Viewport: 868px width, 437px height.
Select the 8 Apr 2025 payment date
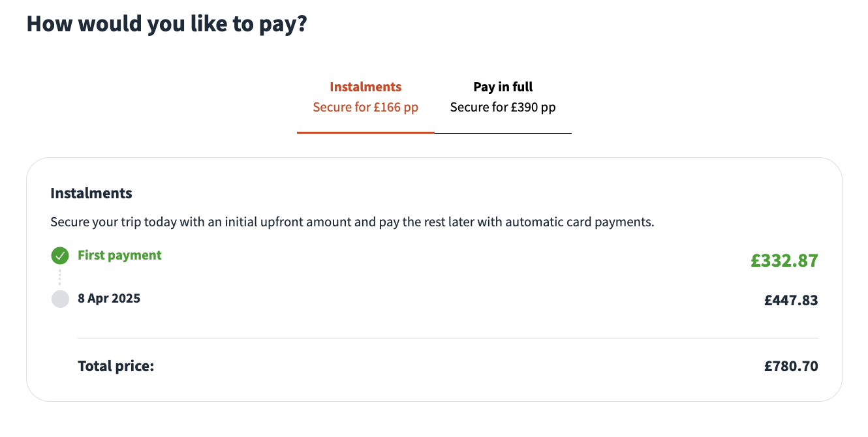click(x=109, y=299)
